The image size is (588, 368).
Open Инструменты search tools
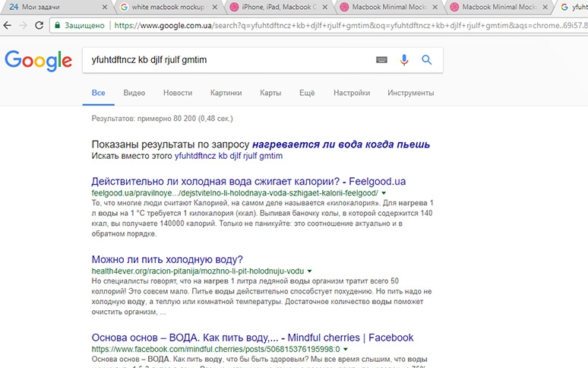[410, 93]
